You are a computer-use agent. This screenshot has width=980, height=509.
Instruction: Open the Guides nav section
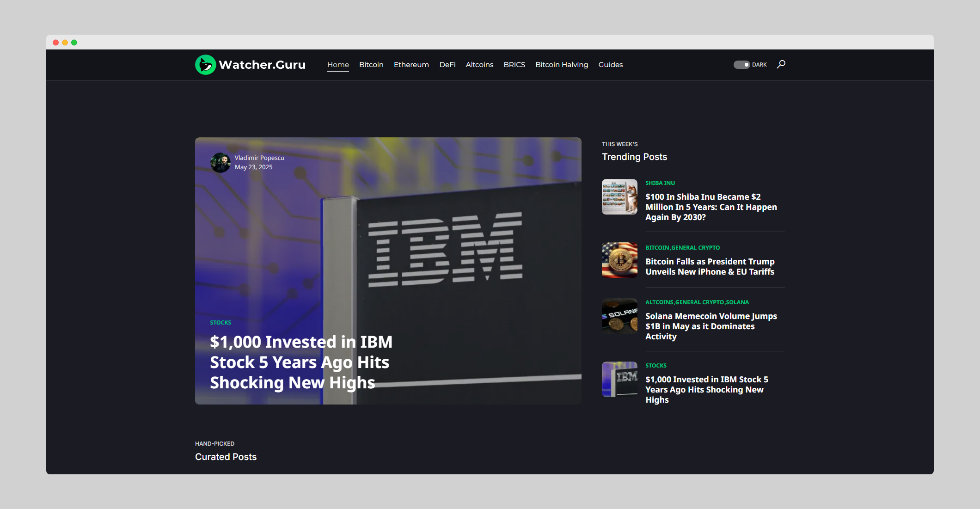[x=611, y=65]
